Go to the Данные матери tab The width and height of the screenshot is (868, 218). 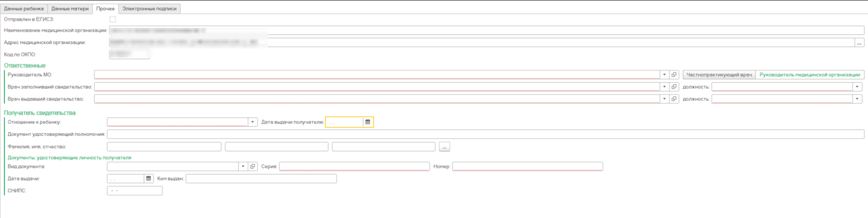pyautogui.click(x=70, y=9)
